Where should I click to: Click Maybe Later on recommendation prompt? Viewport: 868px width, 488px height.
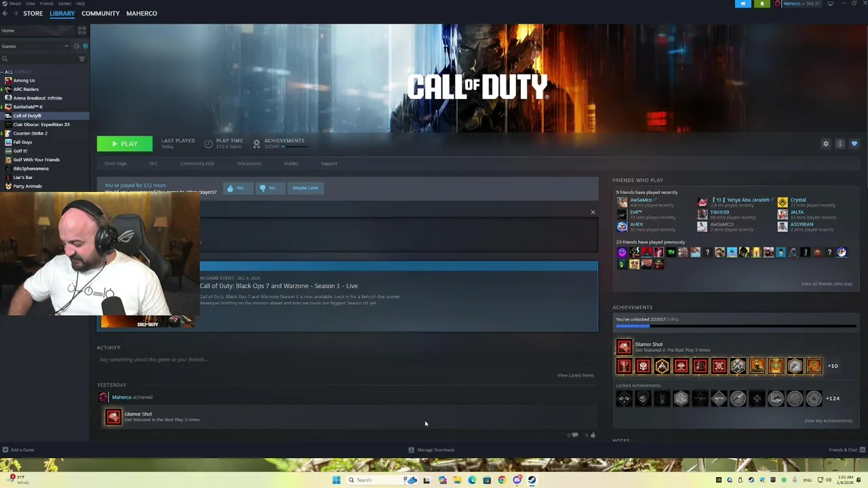[x=305, y=188]
